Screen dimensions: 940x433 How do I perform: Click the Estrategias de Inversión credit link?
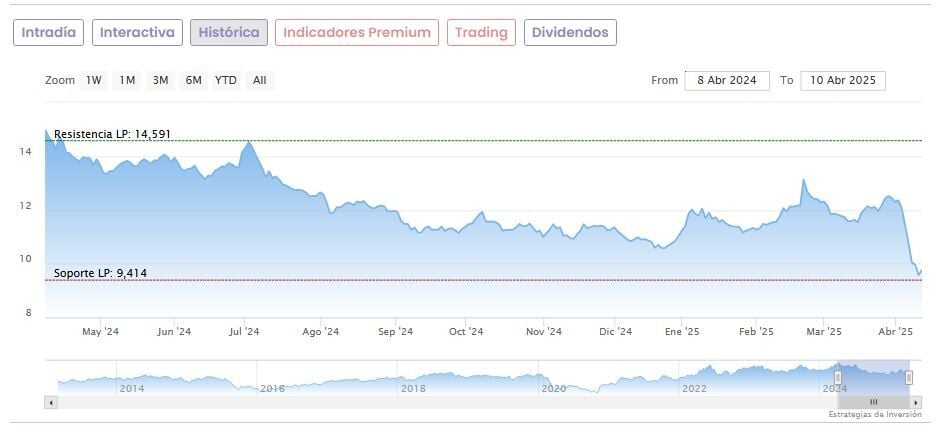point(875,414)
